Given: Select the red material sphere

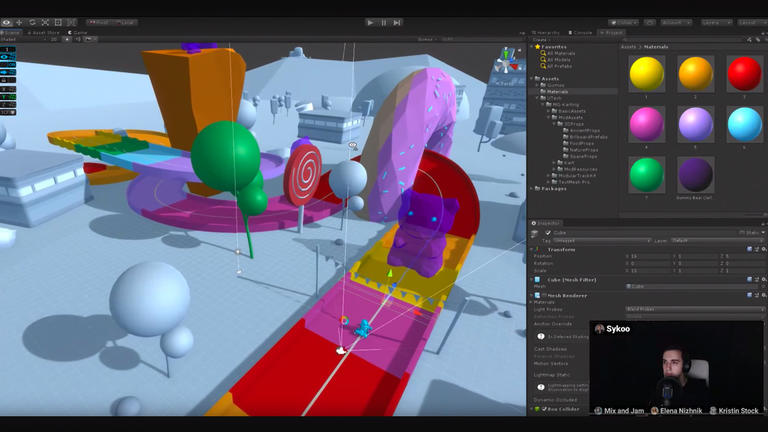Looking at the screenshot, I should (x=744, y=73).
